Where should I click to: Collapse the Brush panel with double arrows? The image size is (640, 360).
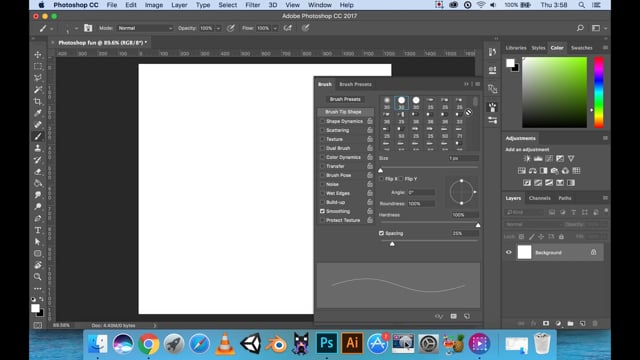click(466, 84)
